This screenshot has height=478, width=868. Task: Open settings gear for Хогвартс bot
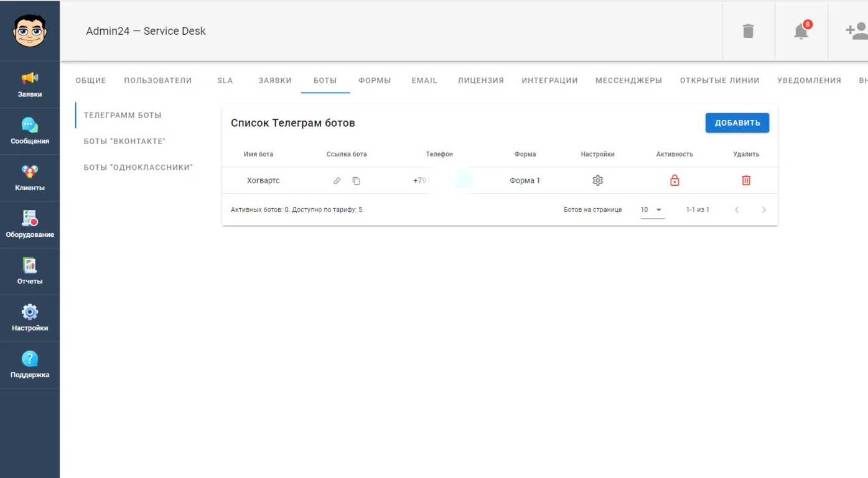pyautogui.click(x=598, y=180)
